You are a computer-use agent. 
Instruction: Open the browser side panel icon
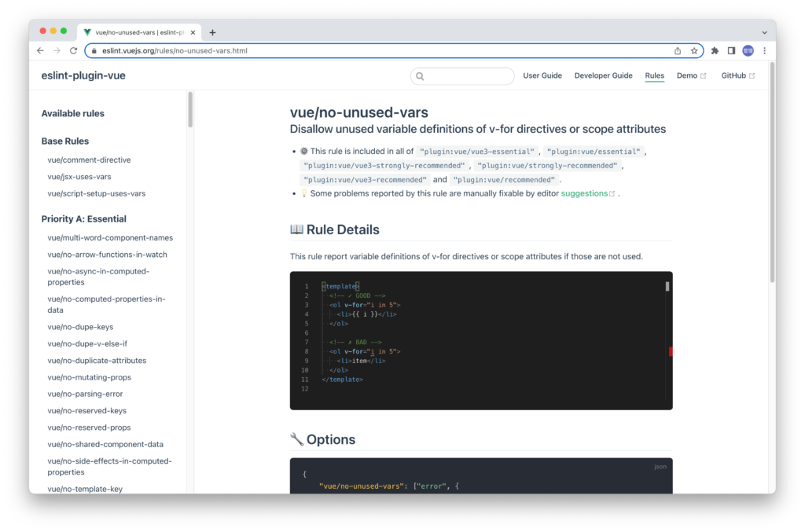click(x=731, y=50)
